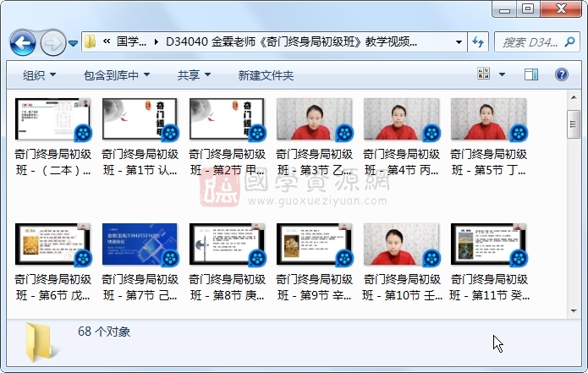Select the 国学... breadcrumb segment
The image size is (588, 373).
click(x=131, y=41)
